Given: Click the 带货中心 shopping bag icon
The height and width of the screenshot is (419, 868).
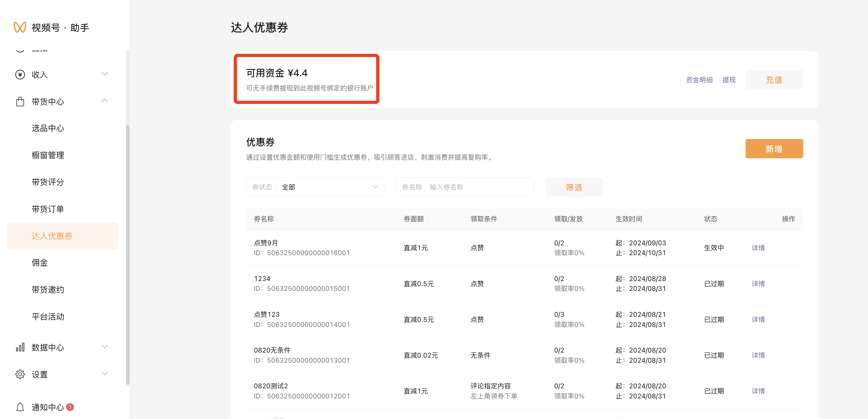Looking at the screenshot, I should point(20,101).
